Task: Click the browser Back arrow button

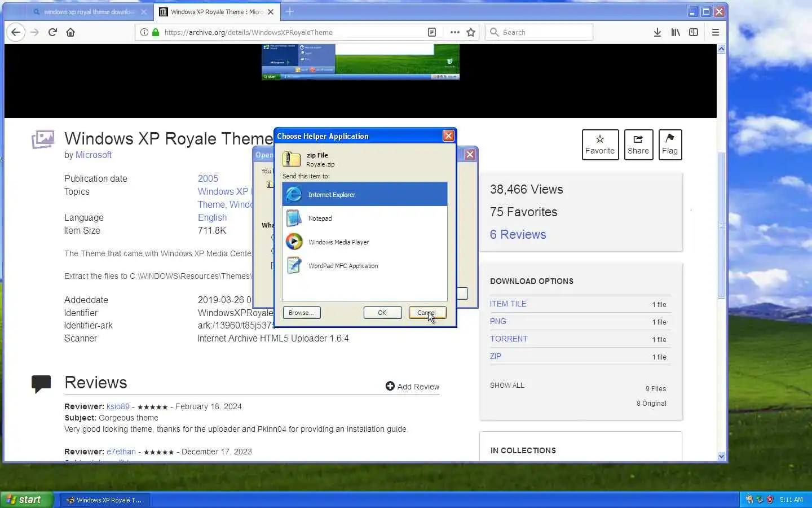Action: pyautogui.click(x=16, y=32)
